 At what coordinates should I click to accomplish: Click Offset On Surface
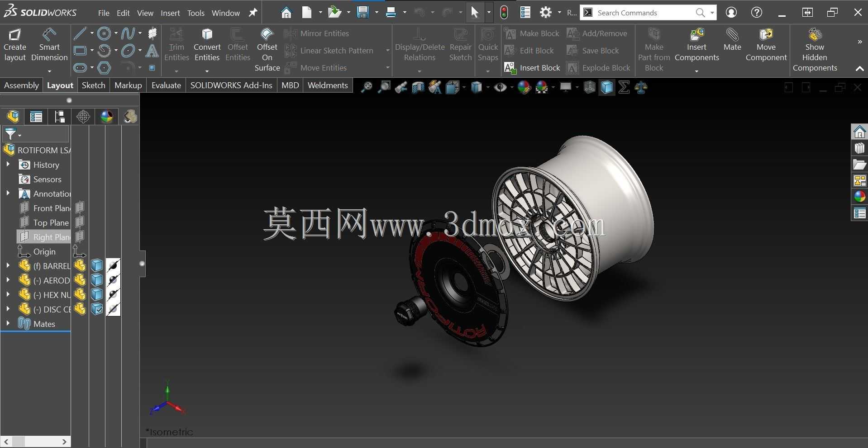267,50
